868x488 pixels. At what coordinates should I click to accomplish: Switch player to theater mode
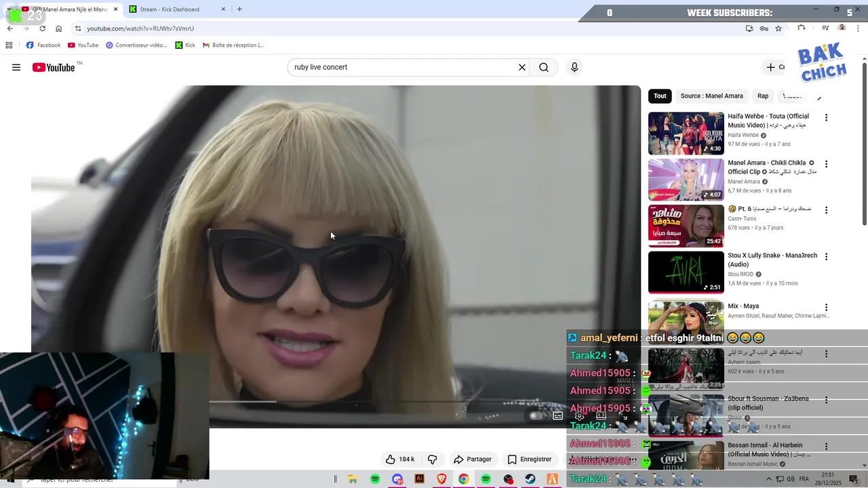coord(601,415)
